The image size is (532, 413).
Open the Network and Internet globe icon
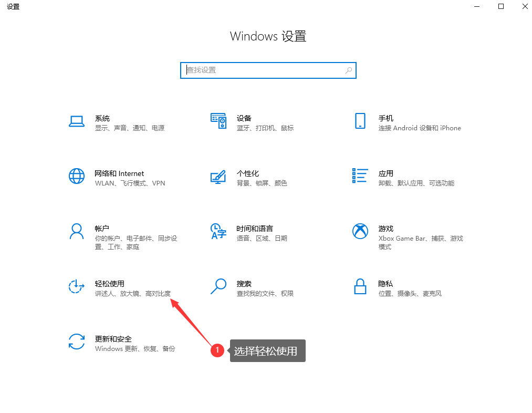point(77,176)
